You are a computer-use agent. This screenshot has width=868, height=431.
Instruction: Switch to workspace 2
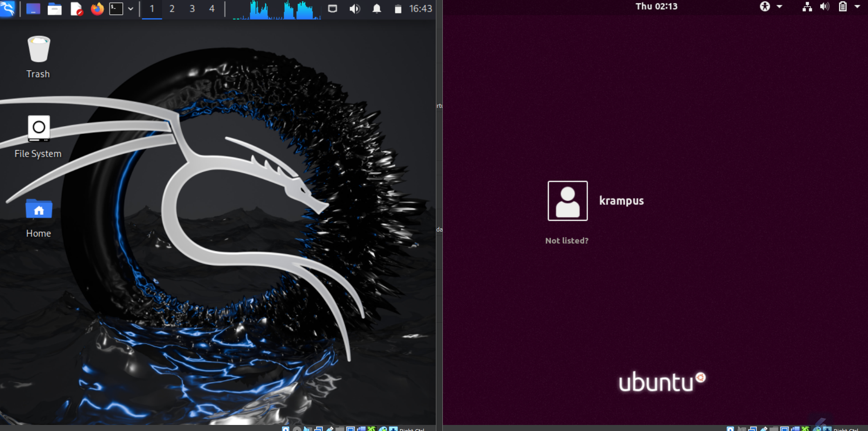point(172,9)
